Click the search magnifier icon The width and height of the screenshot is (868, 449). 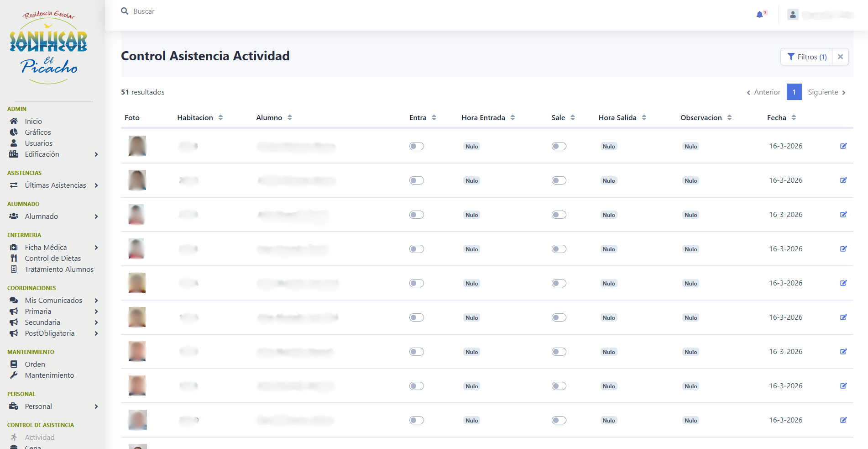pyautogui.click(x=125, y=11)
